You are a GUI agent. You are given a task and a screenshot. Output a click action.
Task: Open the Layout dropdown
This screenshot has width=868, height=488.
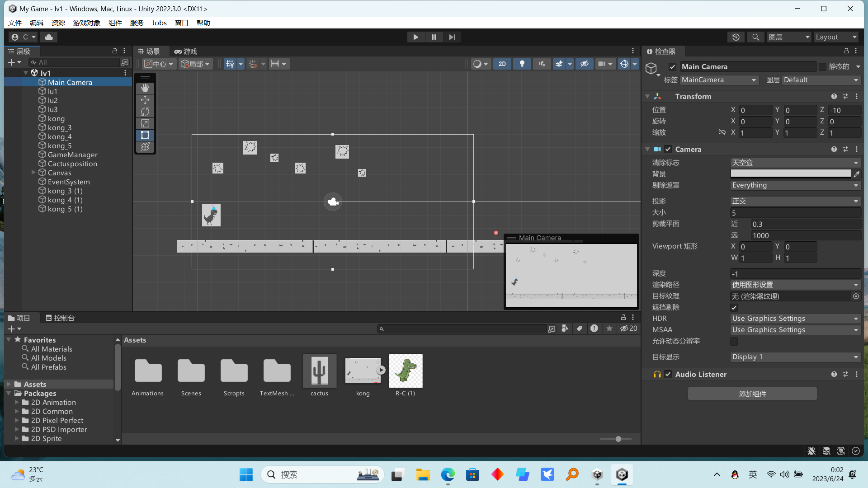(x=836, y=37)
